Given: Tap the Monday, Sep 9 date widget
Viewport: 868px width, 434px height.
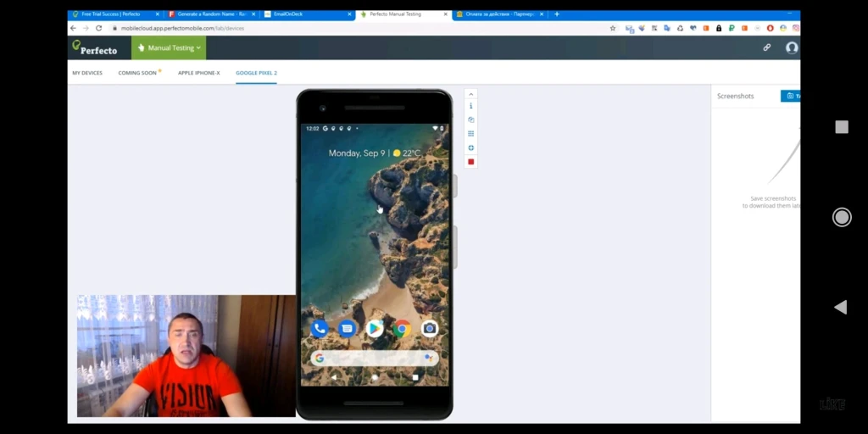Looking at the screenshot, I should (357, 153).
